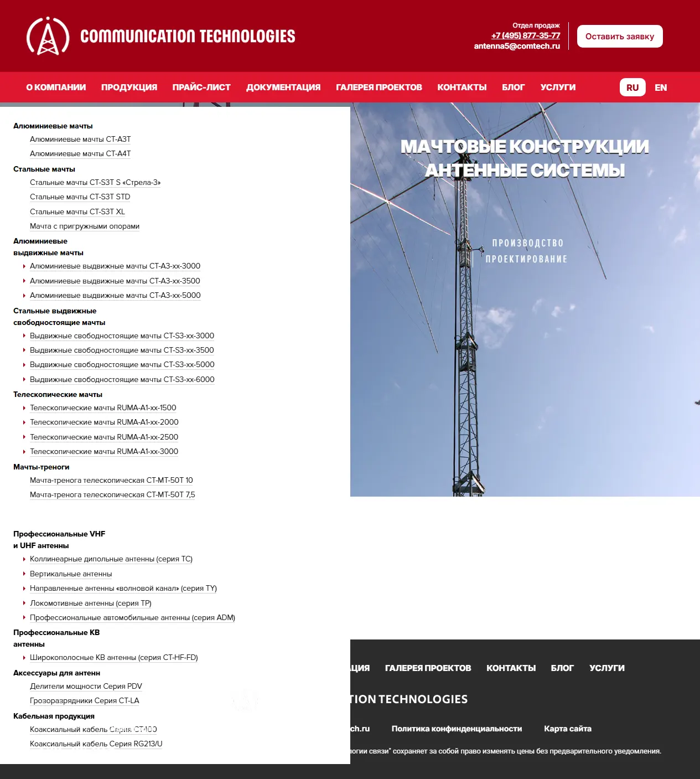Expand arrow beside CT-A3-xx-3000 masts
The width and height of the screenshot is (700, 779).
[24, 266]
